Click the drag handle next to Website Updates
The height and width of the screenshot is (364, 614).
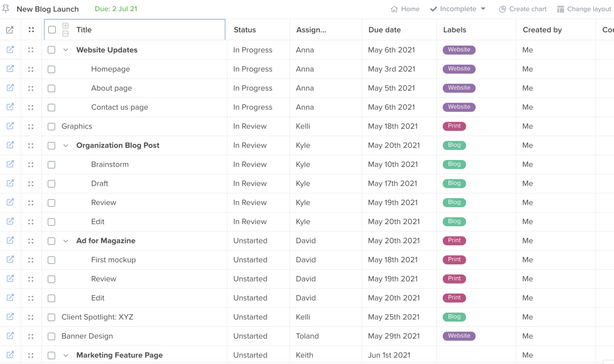pos(31,49)
